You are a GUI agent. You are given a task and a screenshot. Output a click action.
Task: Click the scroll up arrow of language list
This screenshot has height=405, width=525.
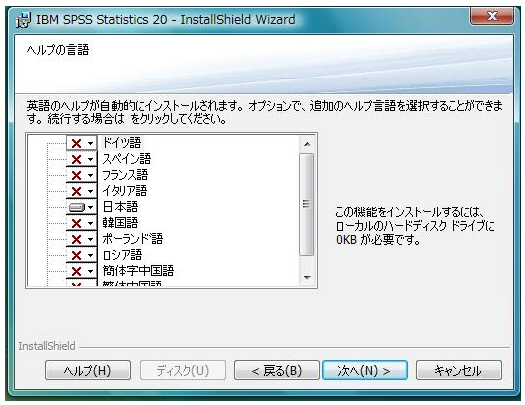pos(307,144)
